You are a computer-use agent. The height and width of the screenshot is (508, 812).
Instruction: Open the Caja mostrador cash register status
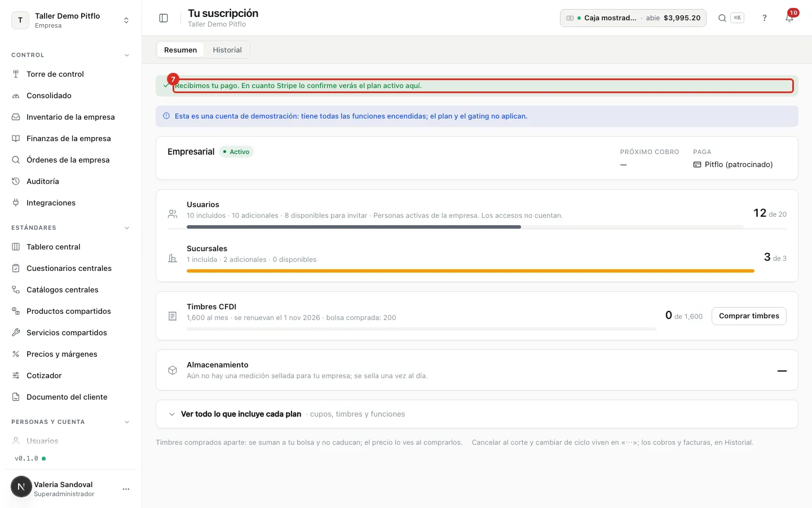[633, 18]
